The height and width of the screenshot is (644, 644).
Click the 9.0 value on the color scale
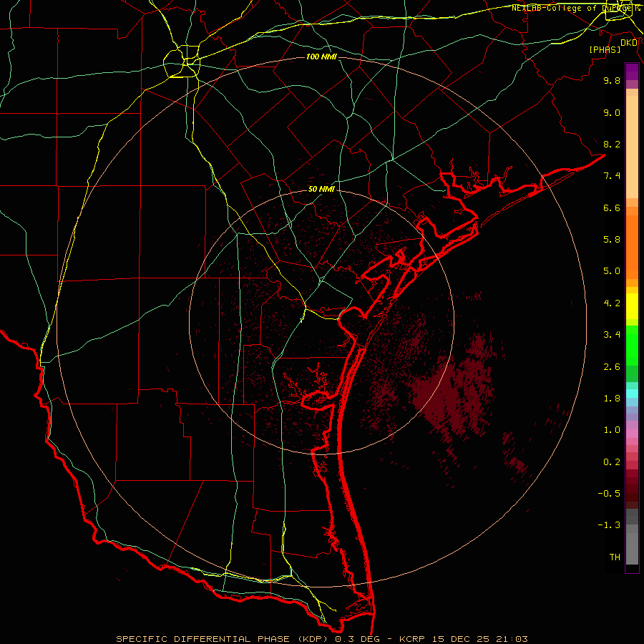click(612, 112)
